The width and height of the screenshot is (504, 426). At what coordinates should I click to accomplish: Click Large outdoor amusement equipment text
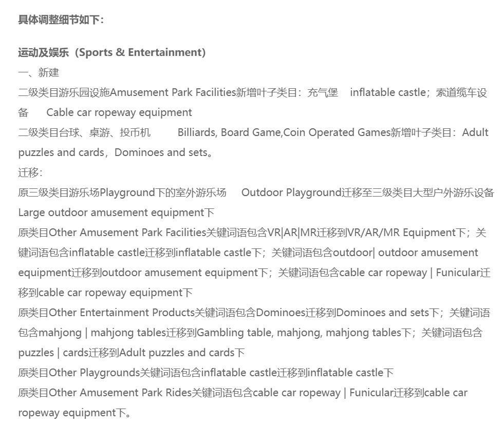111,212
